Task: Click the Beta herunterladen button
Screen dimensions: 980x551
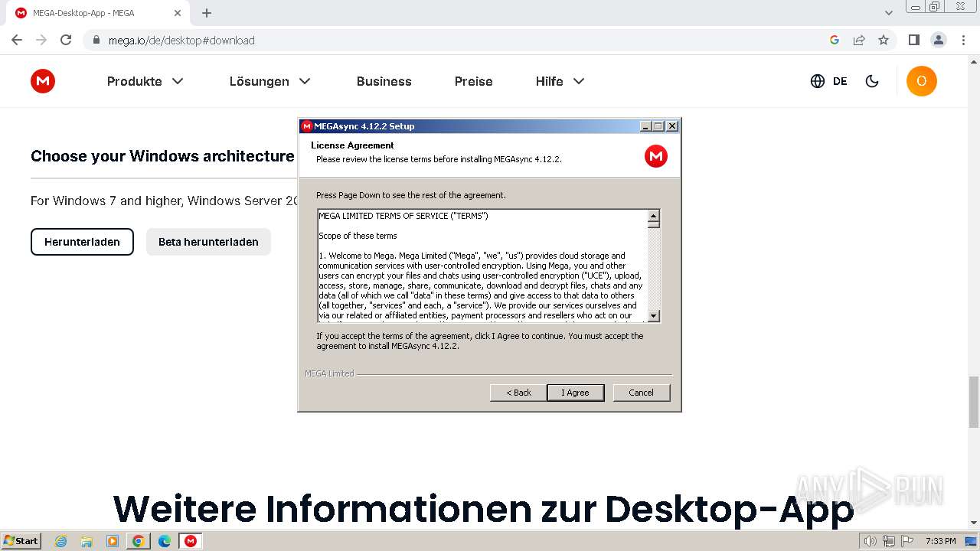Action: (x=208, y=242)
